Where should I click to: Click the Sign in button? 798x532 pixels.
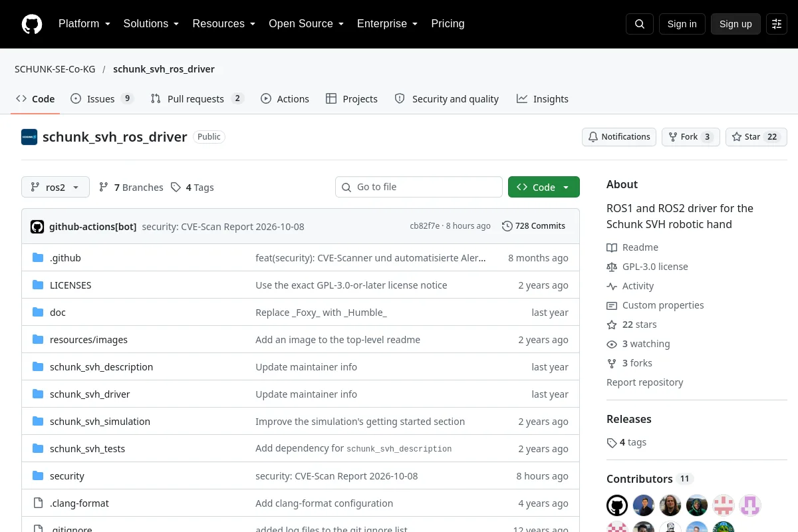[682, 24]
